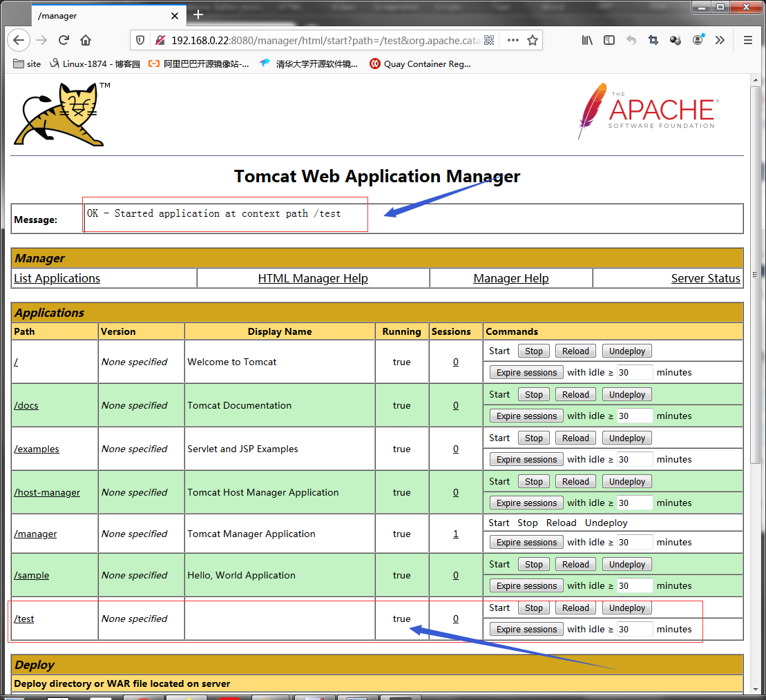
Task: Open the hamburger application menu
Action: pos(747,40)
